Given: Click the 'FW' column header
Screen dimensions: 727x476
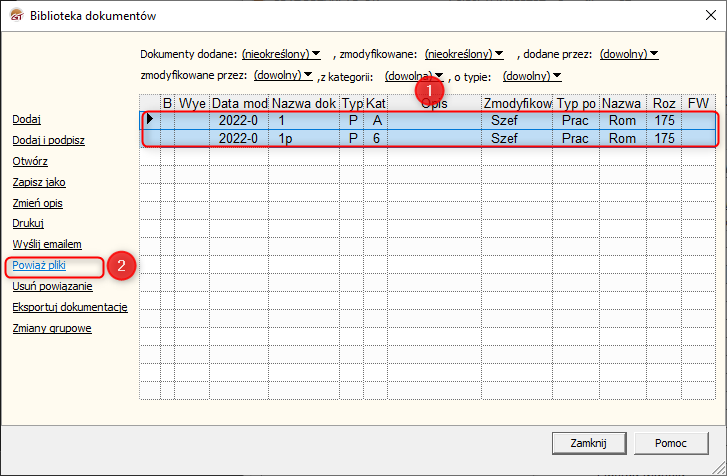Looking at the screenshot, I should tap(699, 103).
